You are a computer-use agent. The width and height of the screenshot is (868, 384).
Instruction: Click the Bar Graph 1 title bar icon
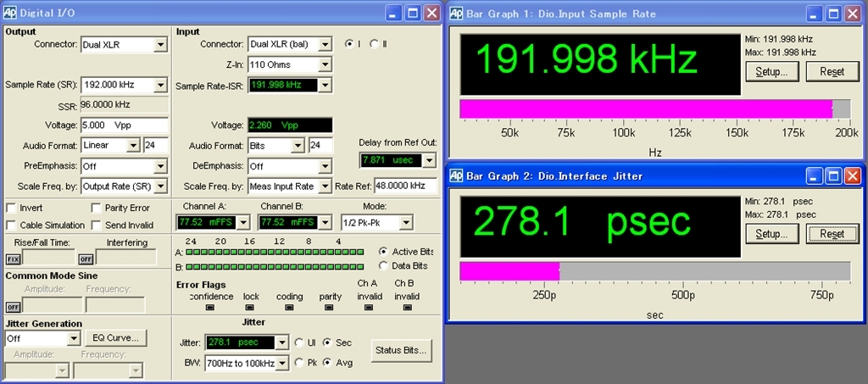click(456, 13)
